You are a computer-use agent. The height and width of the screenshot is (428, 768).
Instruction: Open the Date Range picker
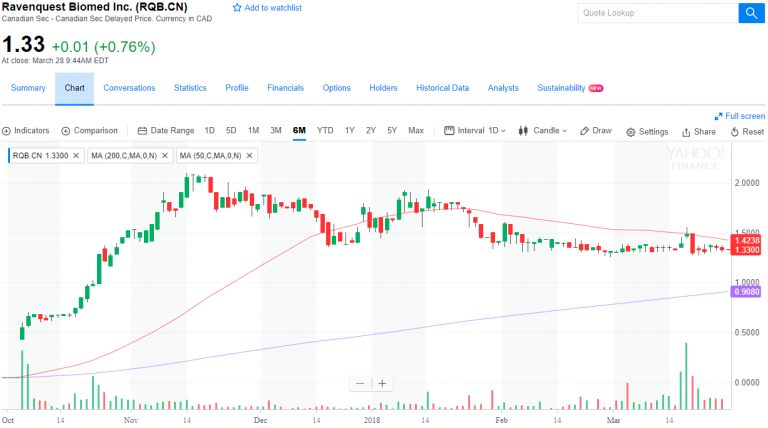[166, 131]
